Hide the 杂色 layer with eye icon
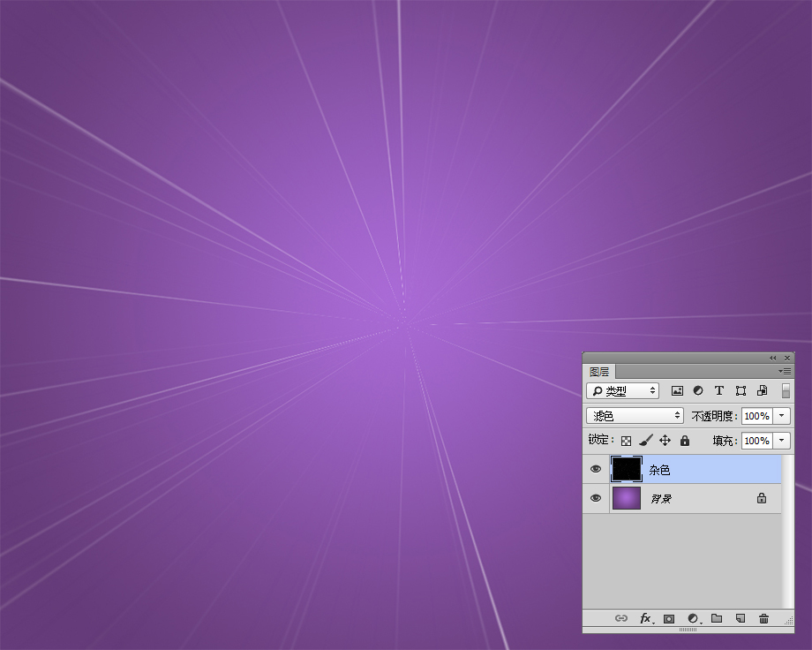This screenshot has height=650, width=812. coord(596,469)
